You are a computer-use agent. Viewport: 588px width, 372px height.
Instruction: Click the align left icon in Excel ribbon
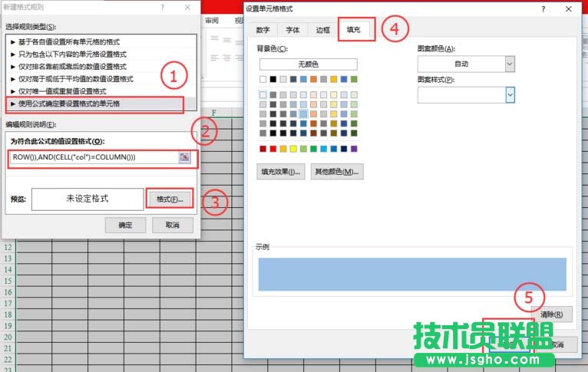coord(214,58)
